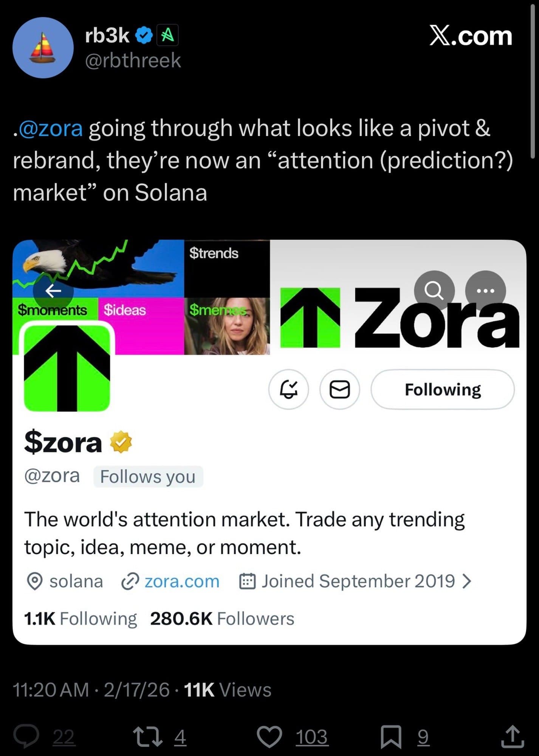Screen dimensions: 539x756
Task: Open Zora's 1.1K Following list
Action: [80, 619]
